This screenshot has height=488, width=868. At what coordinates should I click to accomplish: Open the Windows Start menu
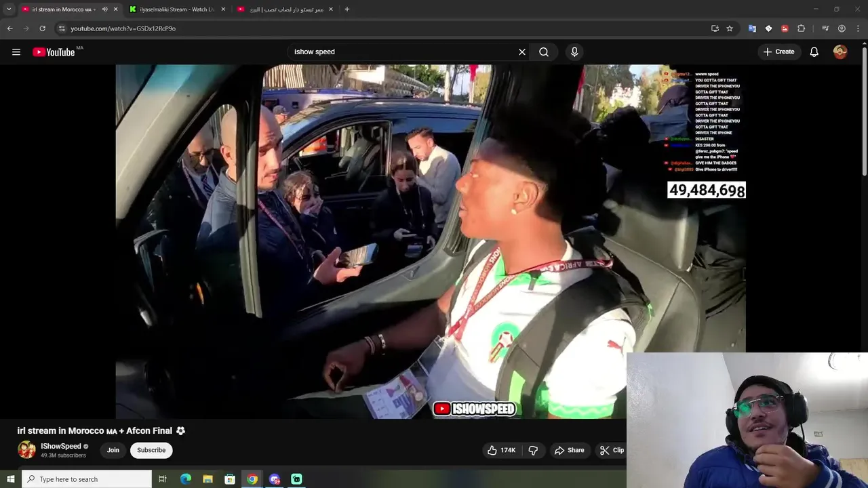(x=10, y=479)
